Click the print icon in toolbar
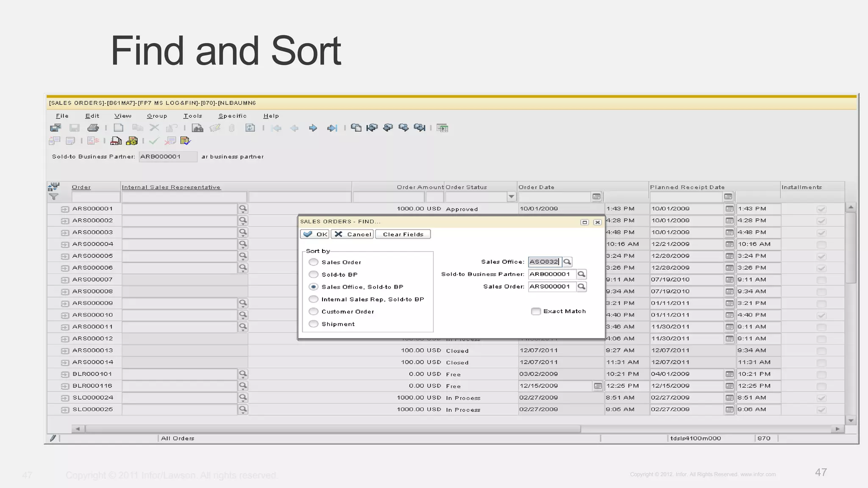This screenshot has height=488, width=868. [x=93, y=128]
